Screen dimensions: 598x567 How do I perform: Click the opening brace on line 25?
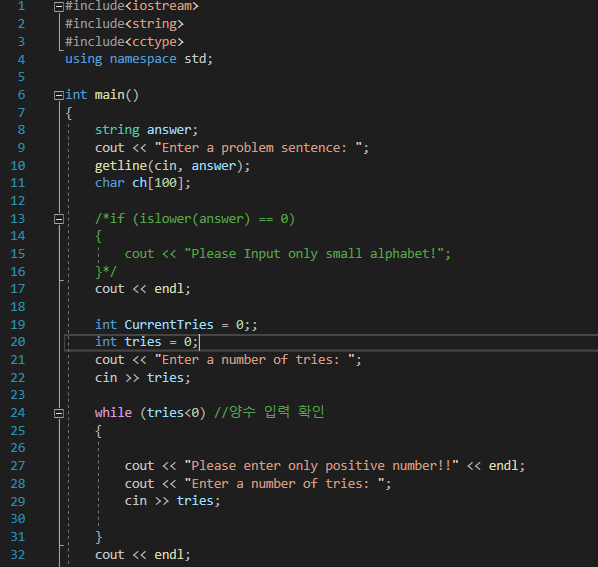click(x=98, y=431)
